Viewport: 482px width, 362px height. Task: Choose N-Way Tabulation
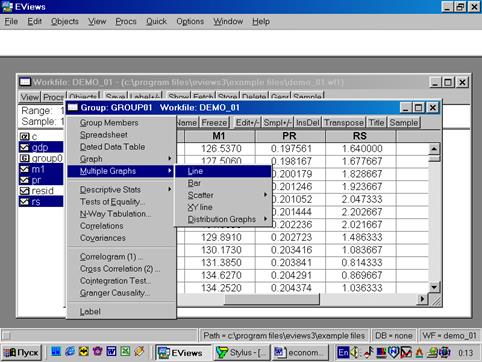click(x=121, y=214)
